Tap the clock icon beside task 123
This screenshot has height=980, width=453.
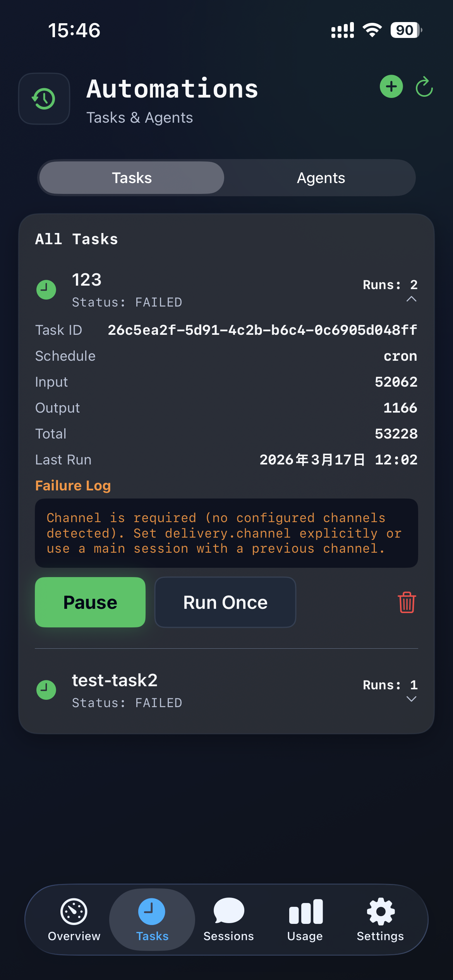46,290
